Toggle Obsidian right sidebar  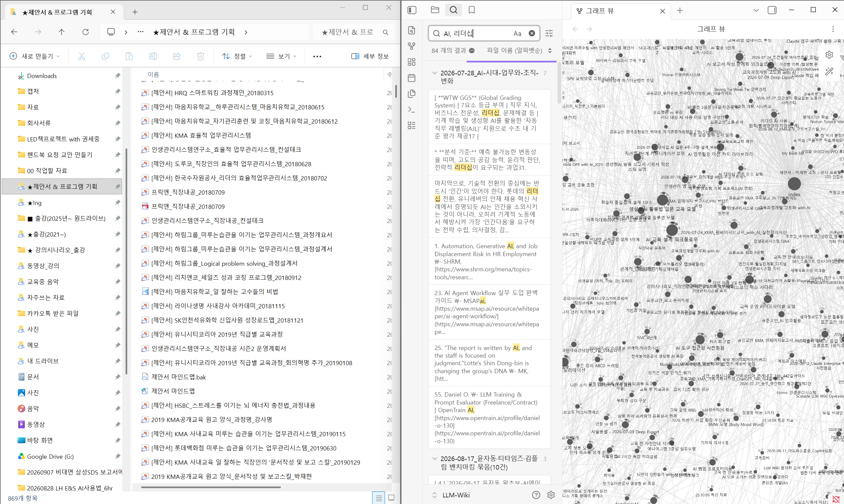[x=772, y=10]
